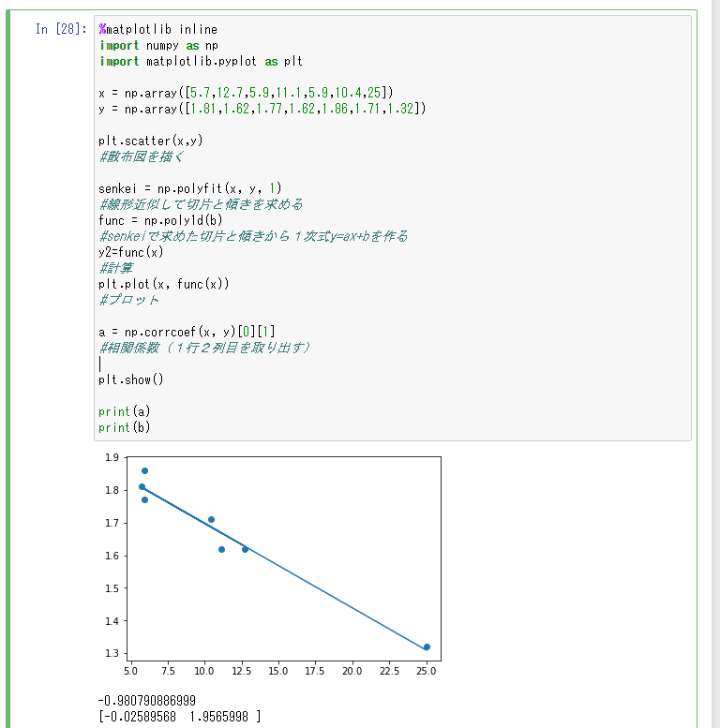Click the #線形近似して切片と傾きを求める comment
Viewport: 720px width, 728px height.
coord(201,204)
